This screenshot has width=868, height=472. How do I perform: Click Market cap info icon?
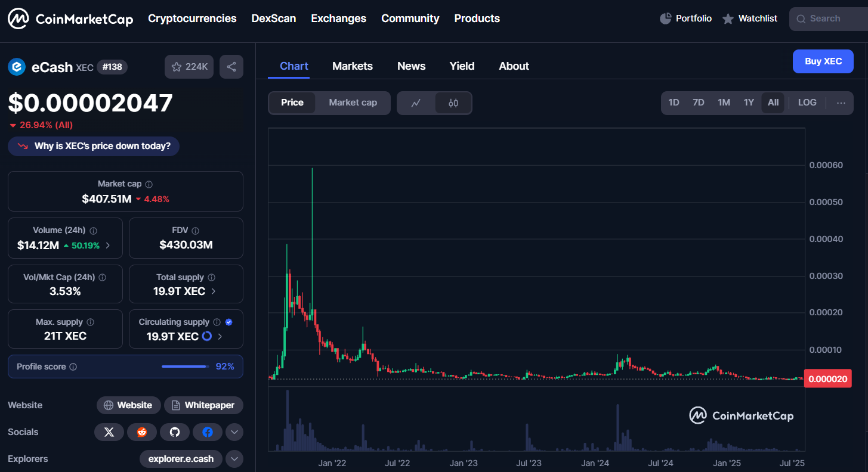(x=149, y=184)
